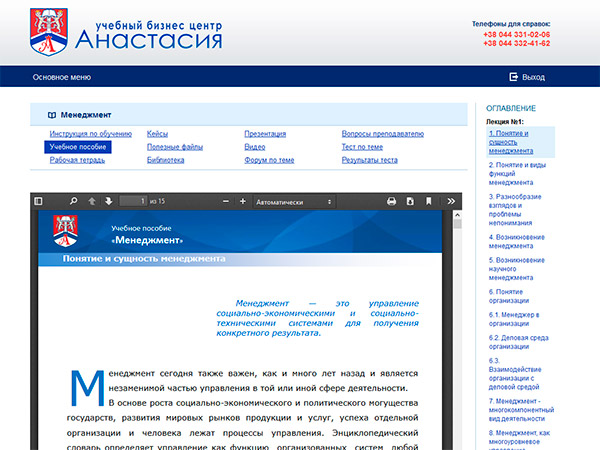Expand the PDF tools double-arrow menu

(451, 201)
